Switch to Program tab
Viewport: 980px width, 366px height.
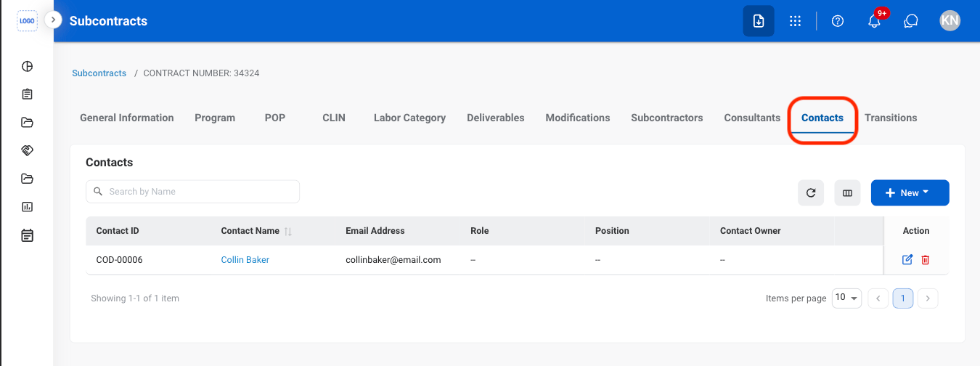point(215,118)
